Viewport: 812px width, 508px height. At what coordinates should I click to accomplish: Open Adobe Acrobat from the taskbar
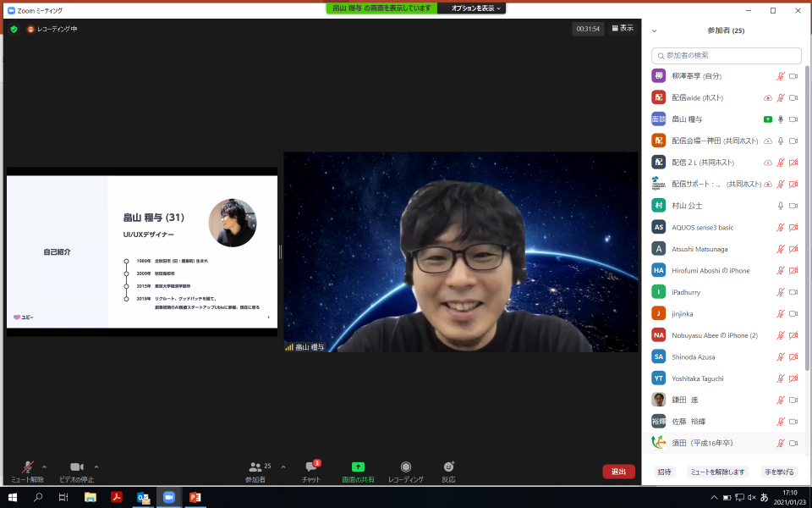point(117,497)
